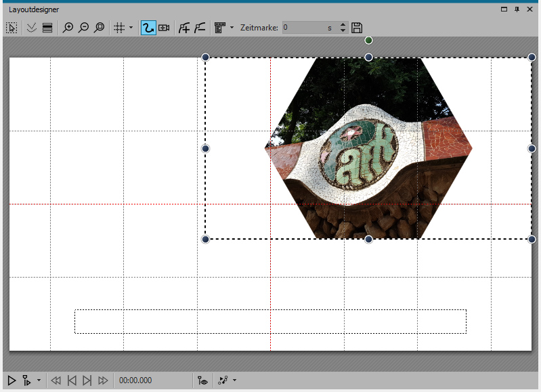Screen dimensions: 541x392
Task: Save the time mark with disk icon
Action: click(x=358, y=28)
